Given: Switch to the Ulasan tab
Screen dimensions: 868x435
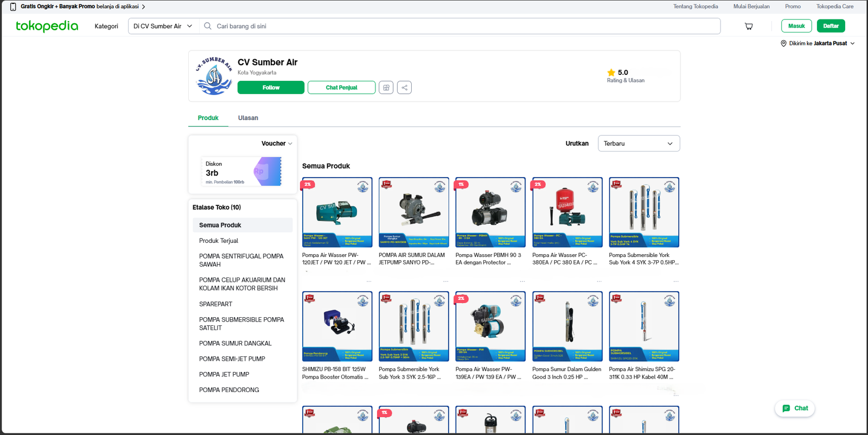Looking at the screenshot, I should point(248,118).
